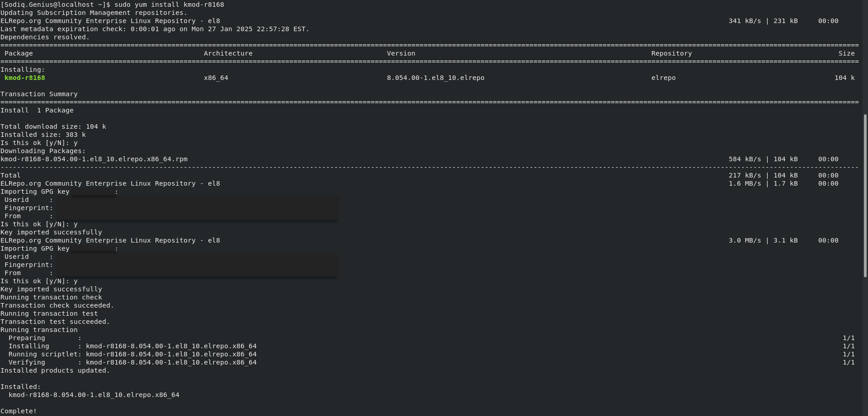Click the downloaded .rpm file name
The width and height of the screenshot is (868, 416).
(94, 159)
